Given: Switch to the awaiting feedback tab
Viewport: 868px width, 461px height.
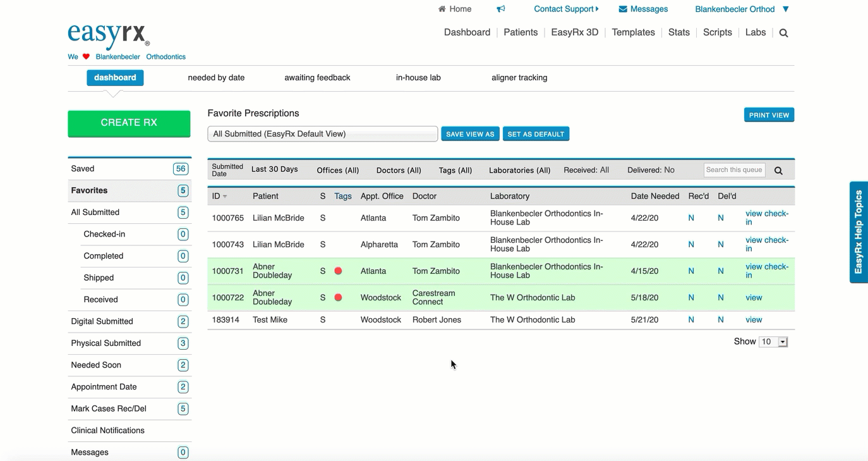Looking at the screenshot, I should click(x=317, y=78).
